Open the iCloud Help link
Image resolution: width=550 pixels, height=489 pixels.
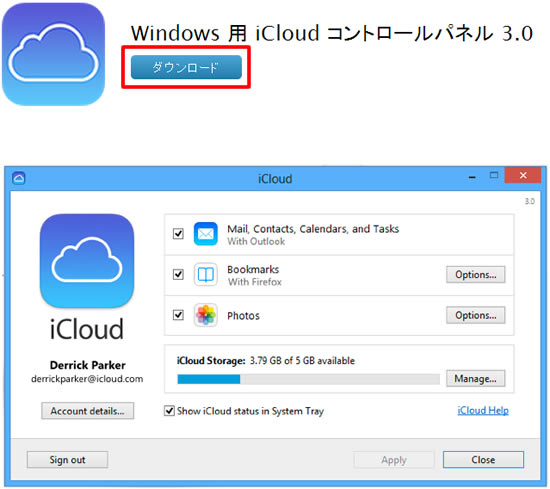(x=483, y=410)
